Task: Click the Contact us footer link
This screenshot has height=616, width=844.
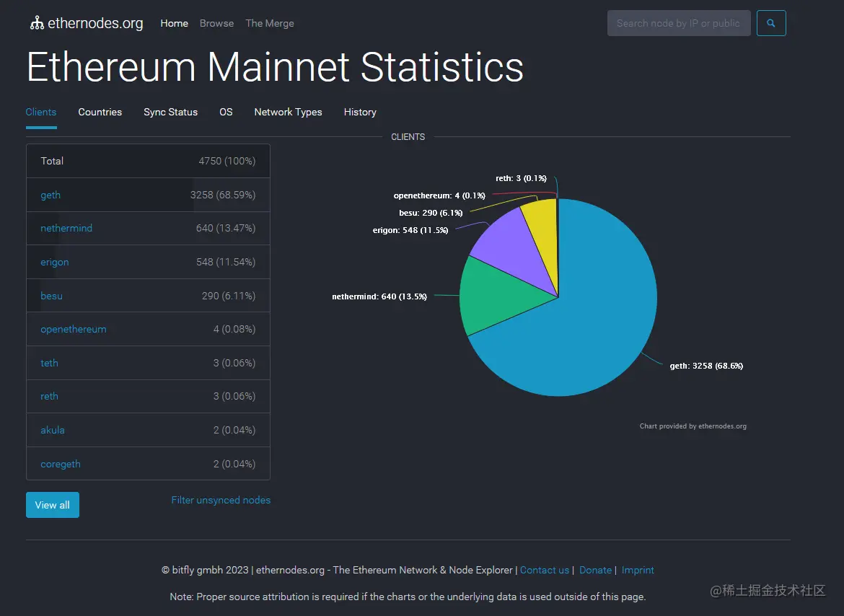Action: pyautogui.click(x=545, y=570)
